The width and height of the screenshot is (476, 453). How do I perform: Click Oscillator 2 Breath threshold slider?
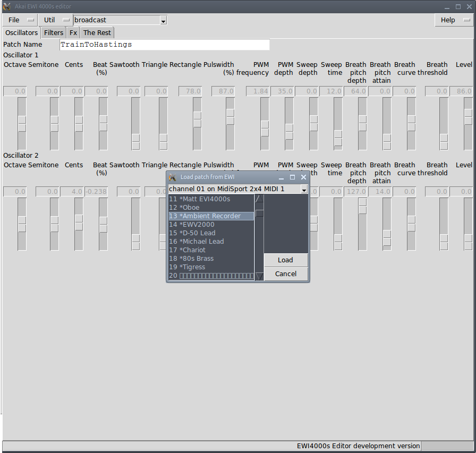444,224
